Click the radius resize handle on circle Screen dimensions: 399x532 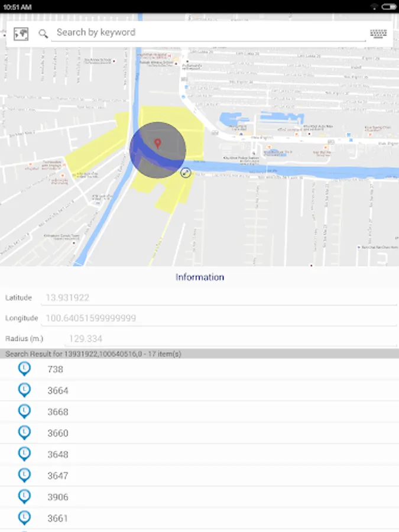[x=186, y=173]
